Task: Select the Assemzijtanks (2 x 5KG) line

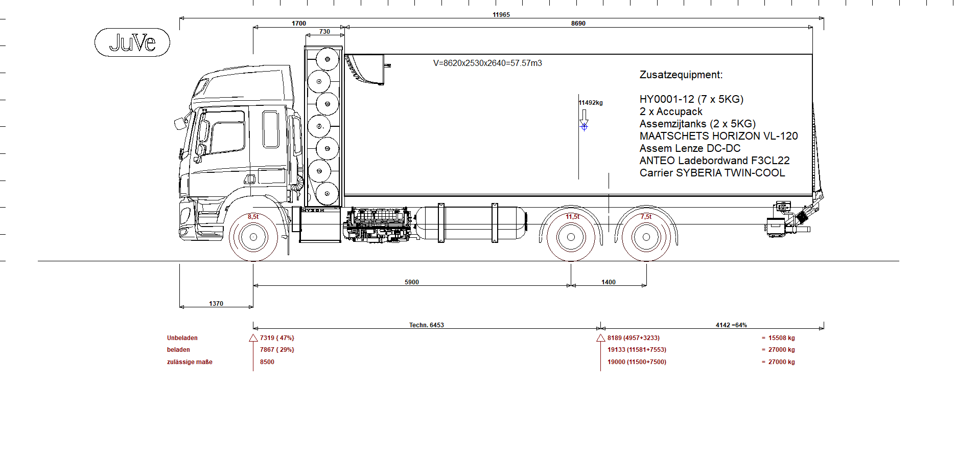Action: (697, 124)
